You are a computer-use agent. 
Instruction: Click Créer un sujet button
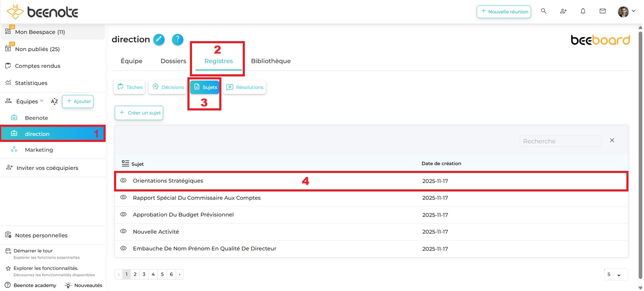coord(139,113)
